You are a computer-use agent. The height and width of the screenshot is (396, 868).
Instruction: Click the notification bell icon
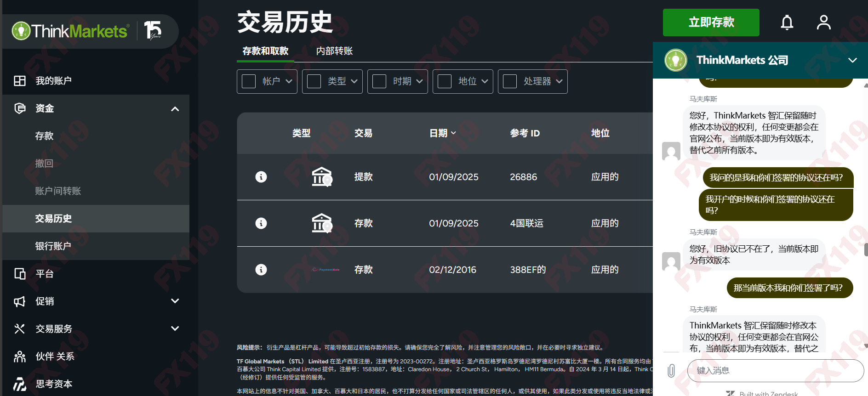pos(787,22)
